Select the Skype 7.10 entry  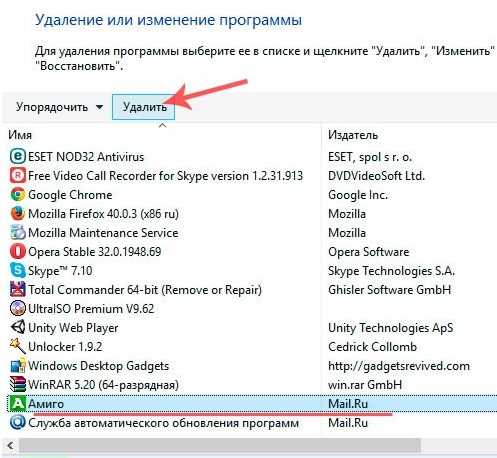[60, 271]
